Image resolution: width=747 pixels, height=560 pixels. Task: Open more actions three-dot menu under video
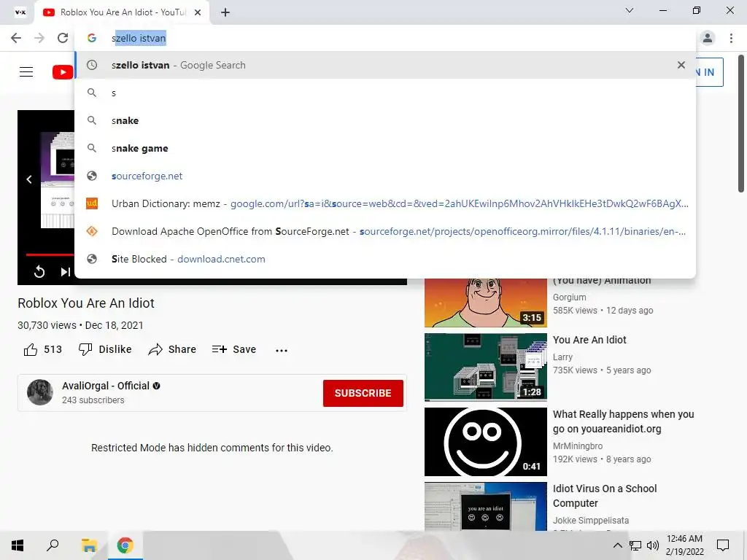click(282, 351)
